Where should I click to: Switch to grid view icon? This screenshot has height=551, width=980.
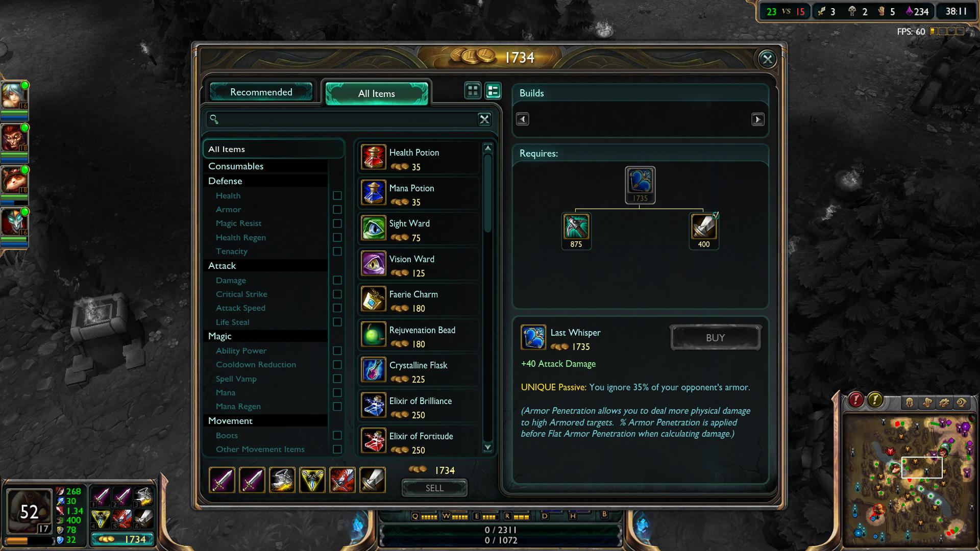pyautogui.click(x=473, y=91)
